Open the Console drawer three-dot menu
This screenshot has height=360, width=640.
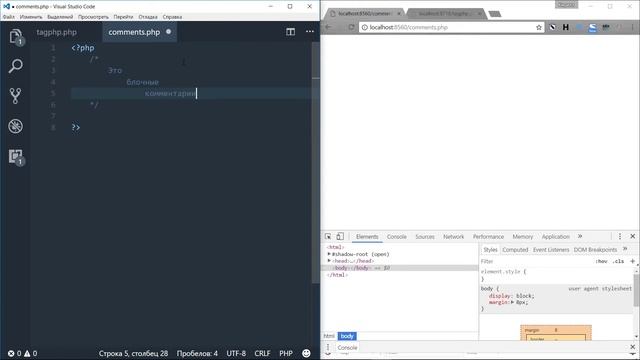coord(328,347)
